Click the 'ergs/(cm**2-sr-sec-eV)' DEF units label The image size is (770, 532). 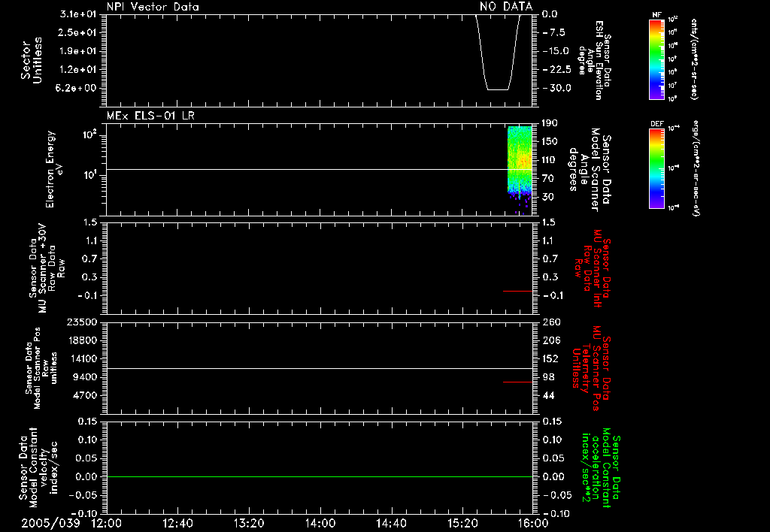[x=695, y=168]
